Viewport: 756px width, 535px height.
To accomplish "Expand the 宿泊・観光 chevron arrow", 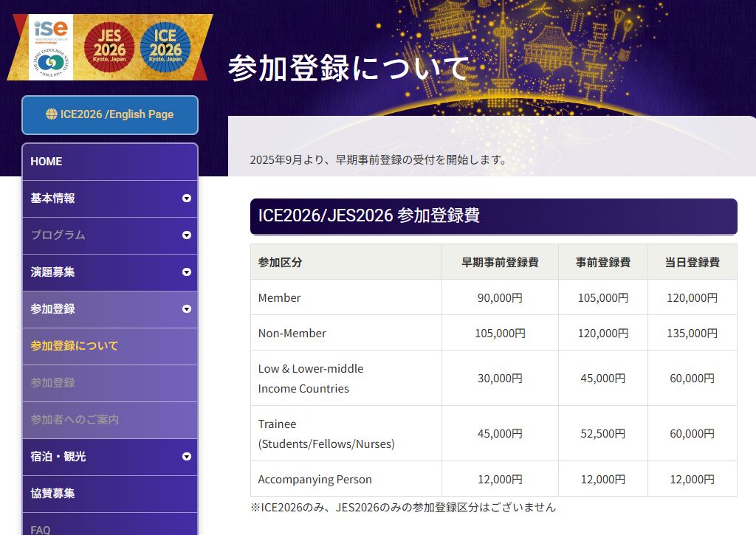I will (x=187, y=457).
